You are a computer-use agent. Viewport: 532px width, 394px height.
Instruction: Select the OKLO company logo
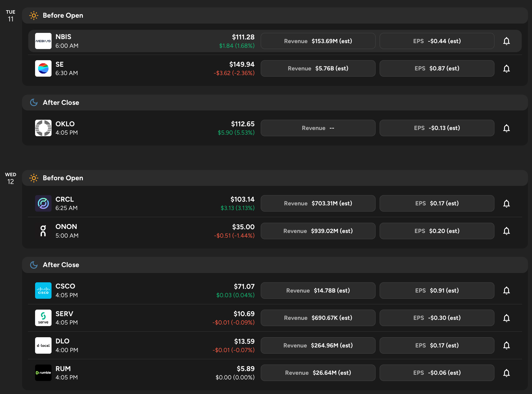point(43,128)
